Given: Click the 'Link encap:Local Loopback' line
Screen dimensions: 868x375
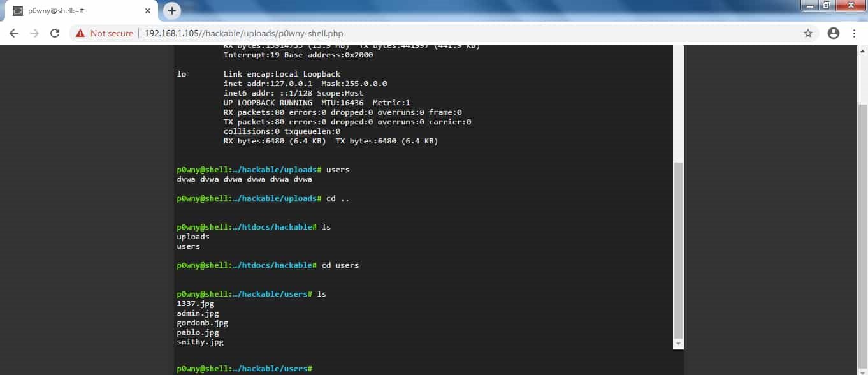Looking at the screenshot, I should (282, 74).
